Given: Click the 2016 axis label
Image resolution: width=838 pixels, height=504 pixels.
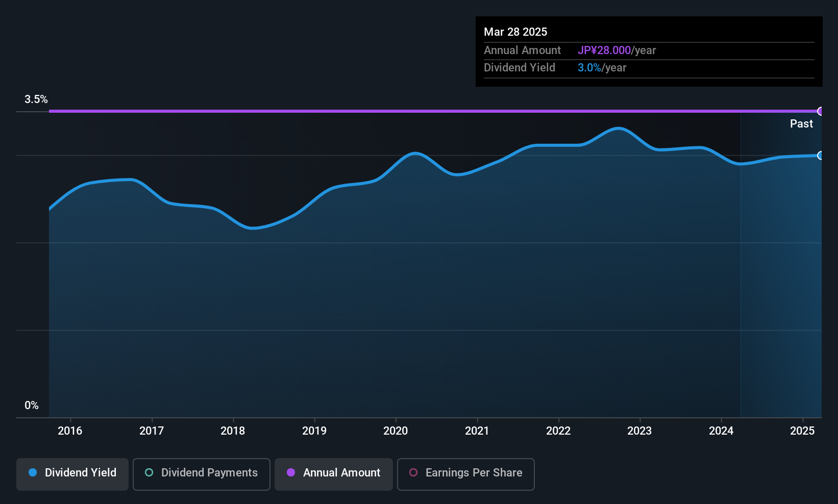Looking at the screenshot, I should pos(70,431).
